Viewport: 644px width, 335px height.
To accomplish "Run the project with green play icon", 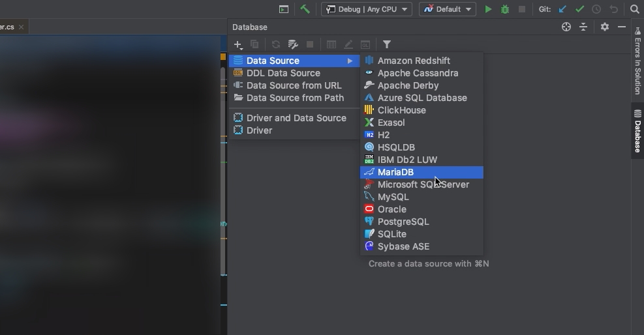I will [x=488, y=9].
